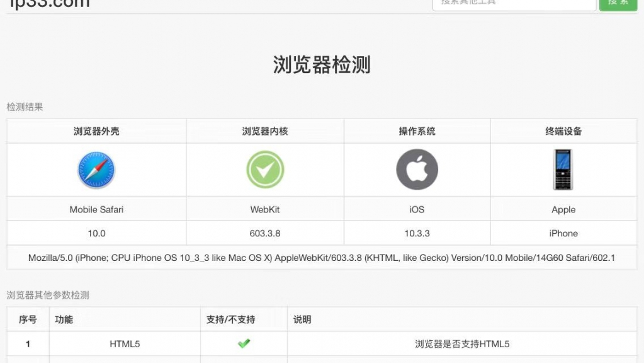The width and height of the screenshot is (644, 363).
Task: Select the iPhone device cell
Action: [x=563, y=233]
